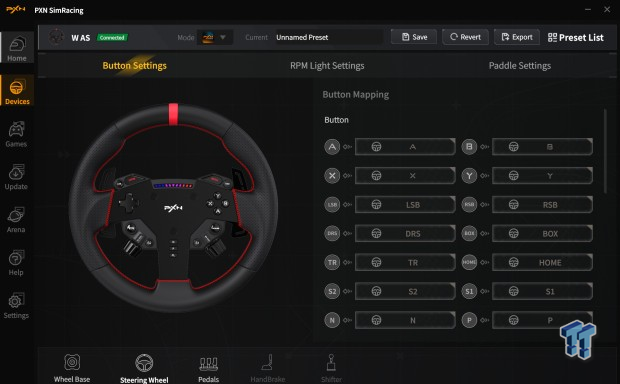Open mapping dropdown for TR button
The image size is (620, 384).
[x=405, y=262]
